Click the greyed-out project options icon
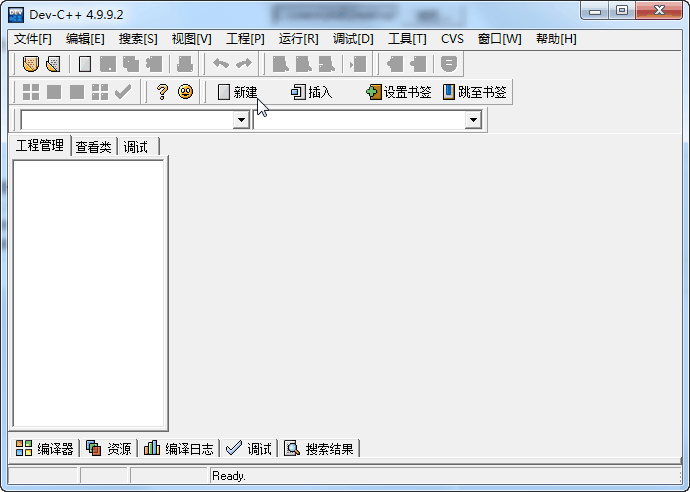The width and height of the screenshot is (690, 492). pos(448,64)
